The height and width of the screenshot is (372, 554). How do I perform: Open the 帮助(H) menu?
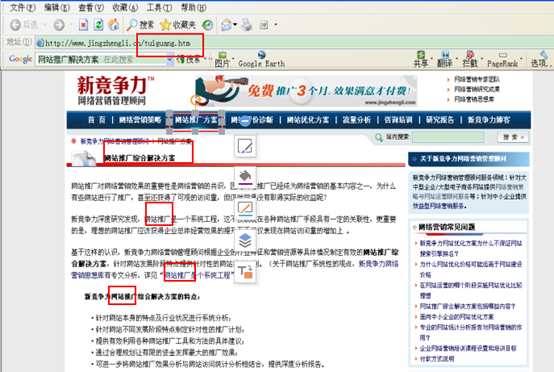coord(194,7)
